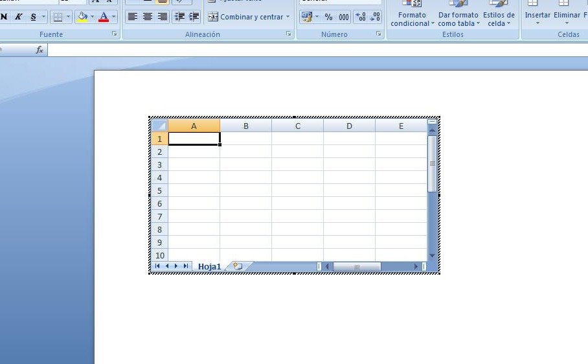This screenshot has height=364, width=588.
Task: Select column B header
Action: click(246, 126)
